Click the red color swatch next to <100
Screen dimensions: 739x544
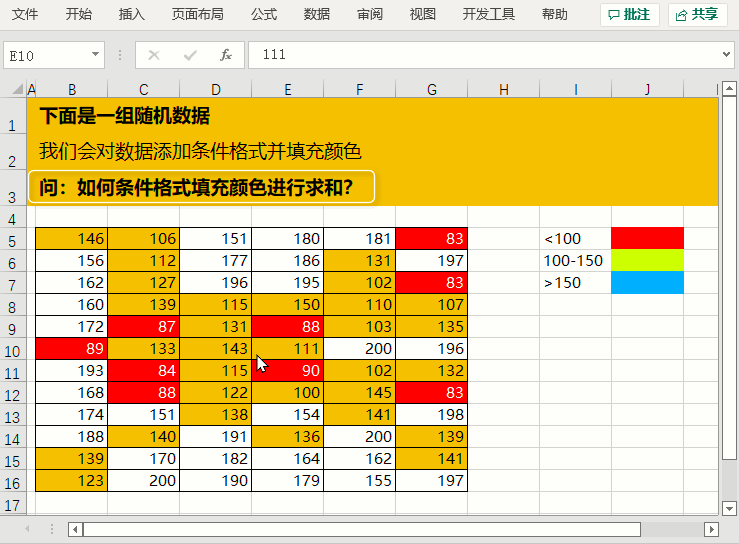(x=648, y=239)
